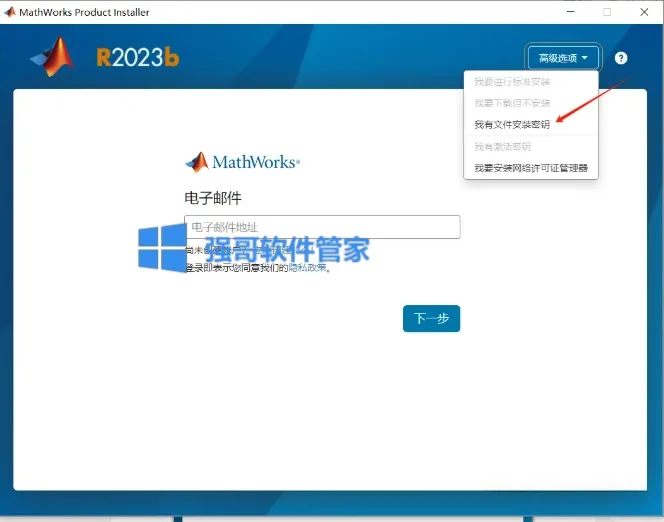
Task: Select 我要进行标准安装 menu option
Action: [512, 82]
